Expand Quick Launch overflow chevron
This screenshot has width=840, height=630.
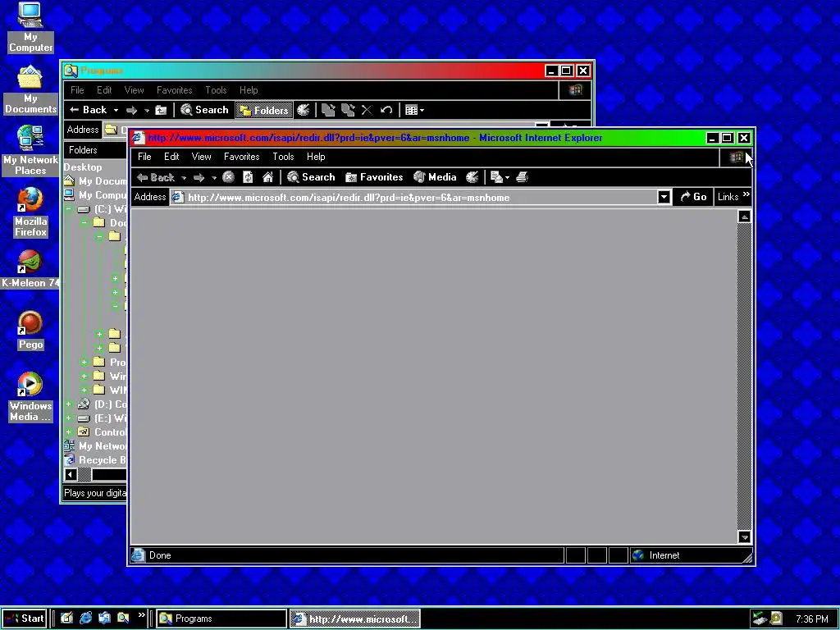141,615
